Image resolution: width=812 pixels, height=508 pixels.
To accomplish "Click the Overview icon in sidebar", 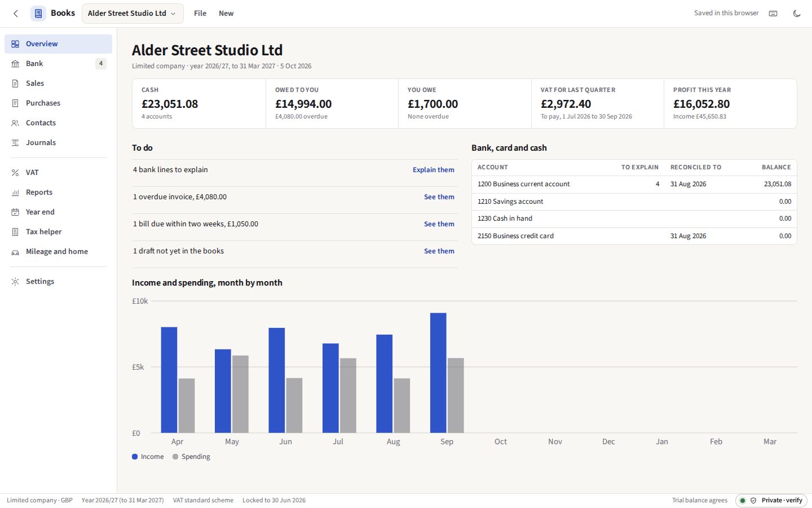I will 15,44.
